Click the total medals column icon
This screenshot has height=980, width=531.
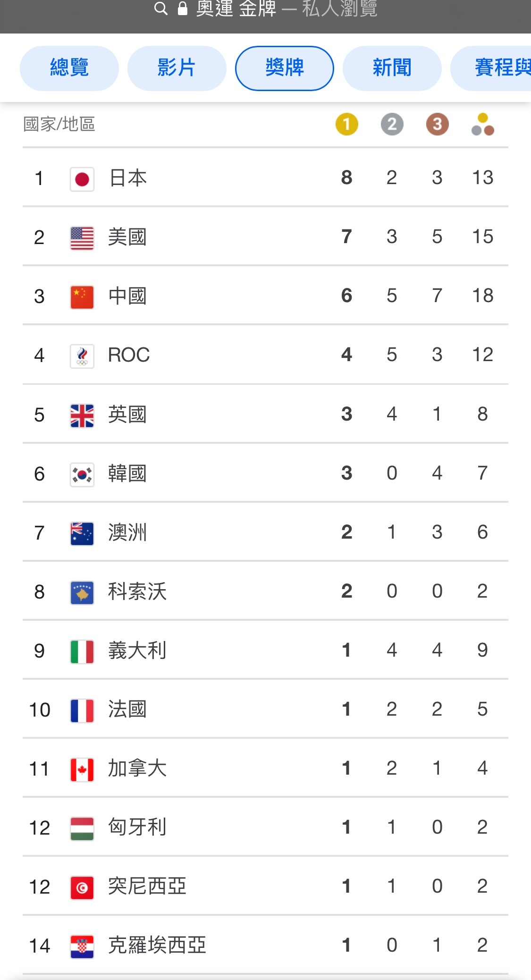[483, 125]
